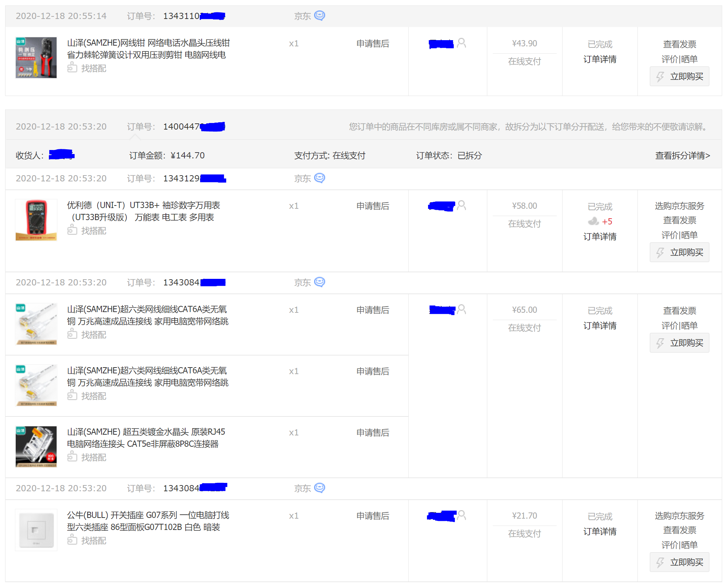Open RJ45 crystal head product thumbnail
This screenshot has width=728, height=588.
(x=36, y=446)
